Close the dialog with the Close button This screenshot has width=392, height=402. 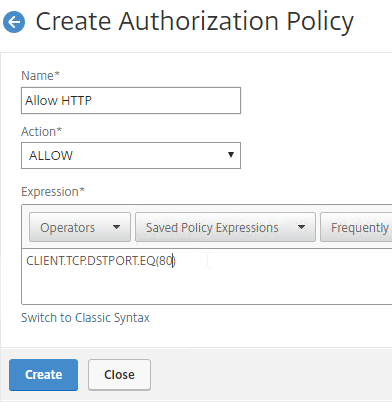(x=119, y=375)
